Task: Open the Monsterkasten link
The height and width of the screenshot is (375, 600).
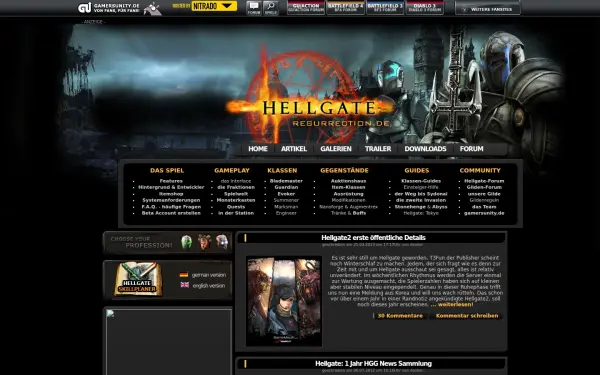Action: [x=236, y=200]
